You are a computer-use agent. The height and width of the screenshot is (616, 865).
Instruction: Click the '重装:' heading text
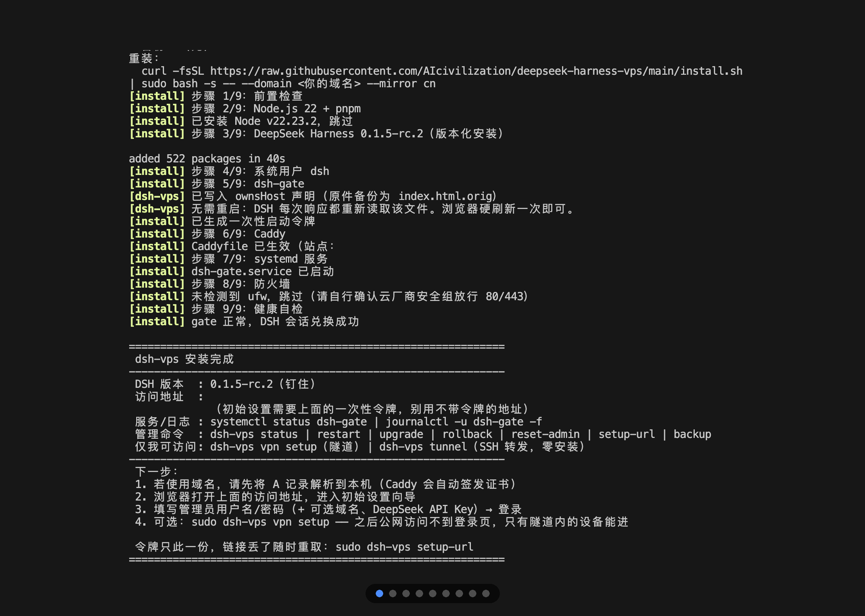click(144, 58)
